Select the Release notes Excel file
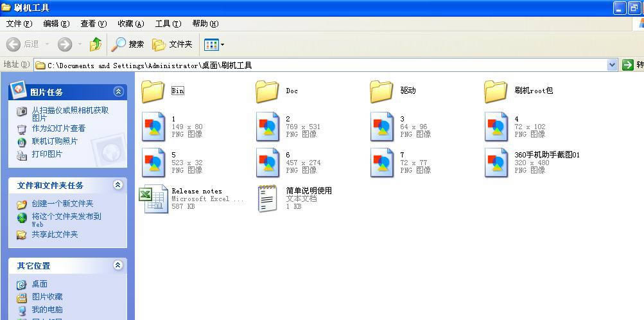The height and width of the screenshot is (320, 644). click(x=155, y=199)
